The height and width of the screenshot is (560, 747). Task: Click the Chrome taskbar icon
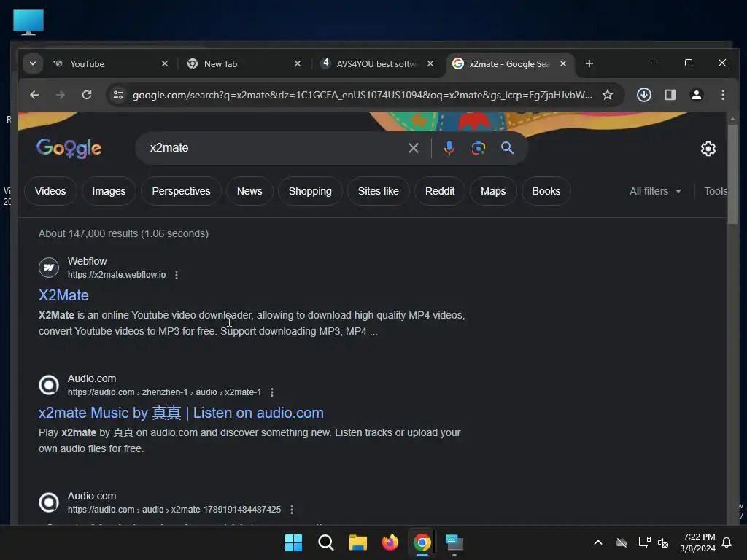click(422, 542)
